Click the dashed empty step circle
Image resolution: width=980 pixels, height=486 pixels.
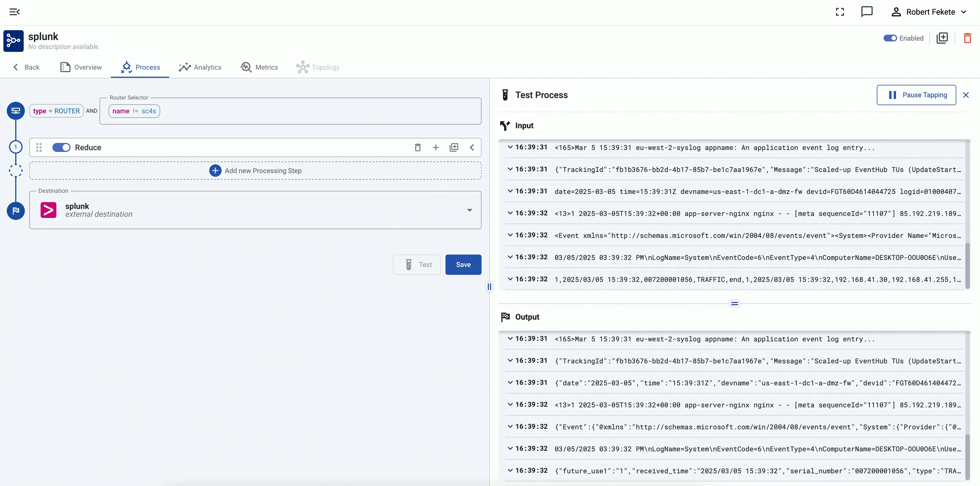(x=16, y=171)
